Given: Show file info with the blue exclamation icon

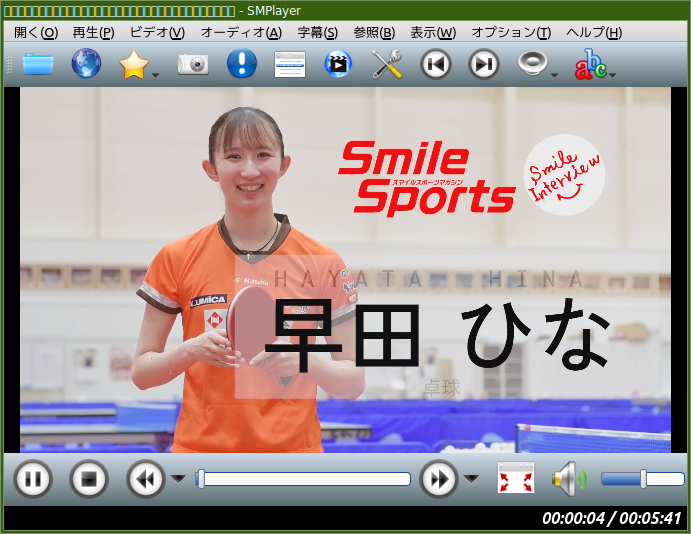Looking at the screenshot, I should click(241, 63).
